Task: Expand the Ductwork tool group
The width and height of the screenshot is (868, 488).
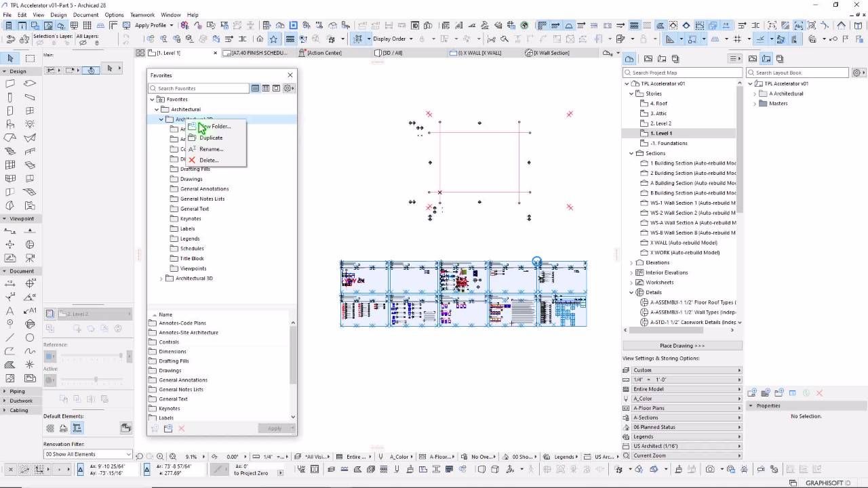Action: 5,401
